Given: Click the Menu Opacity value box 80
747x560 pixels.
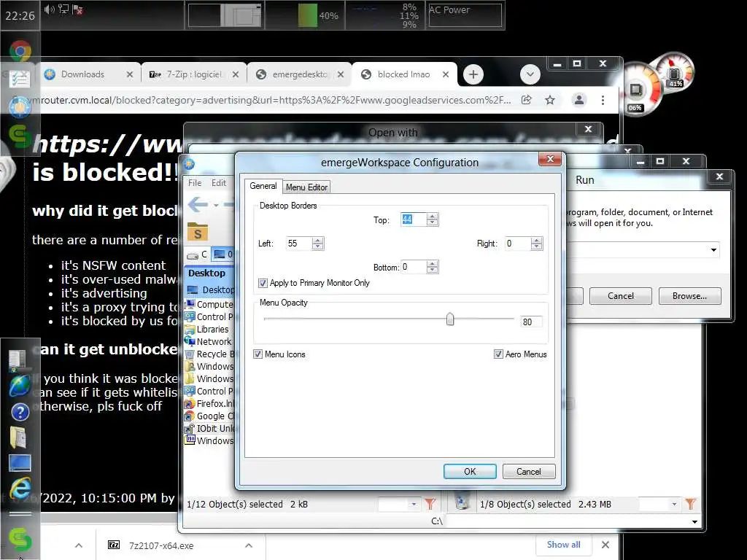Looking at the screenshot, I should point(531,322).
